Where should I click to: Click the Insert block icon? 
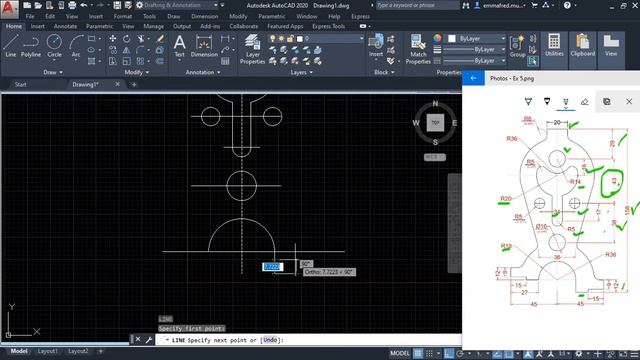(376, 46)
